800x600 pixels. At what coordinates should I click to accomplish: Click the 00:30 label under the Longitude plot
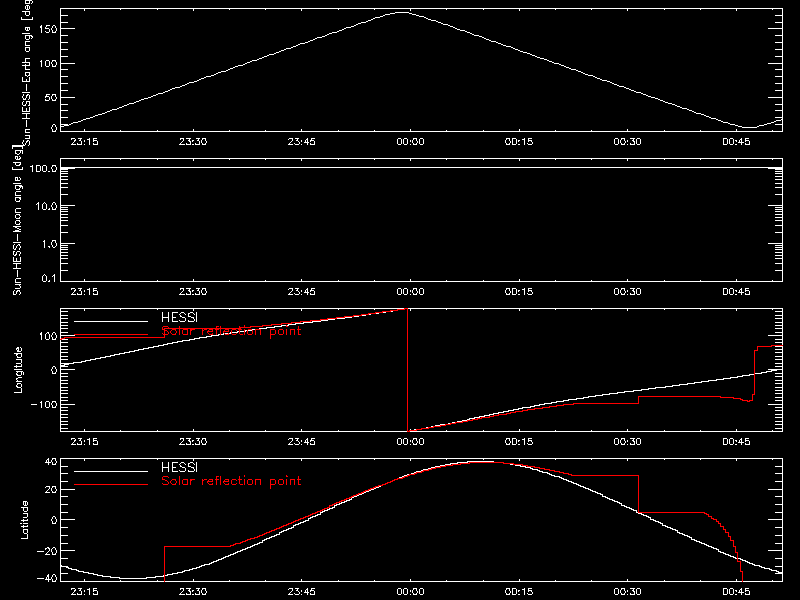pyautogui.click(x=628, y=442)
